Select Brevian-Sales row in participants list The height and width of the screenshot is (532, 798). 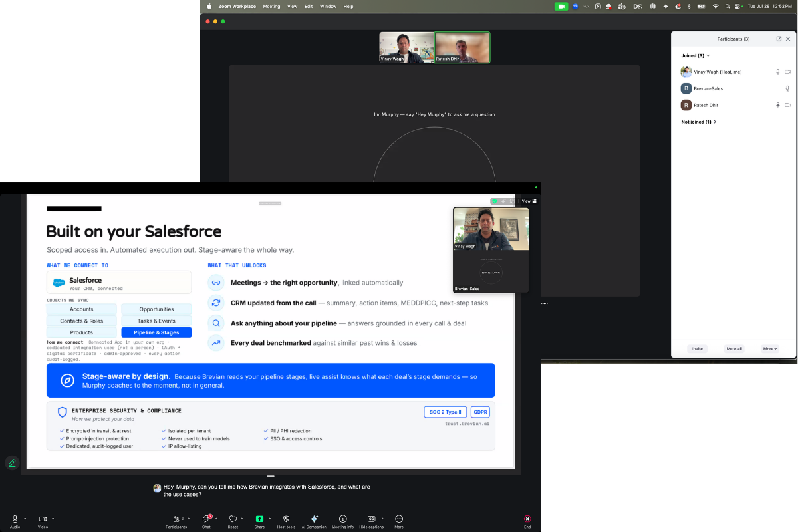click(734, 88)
